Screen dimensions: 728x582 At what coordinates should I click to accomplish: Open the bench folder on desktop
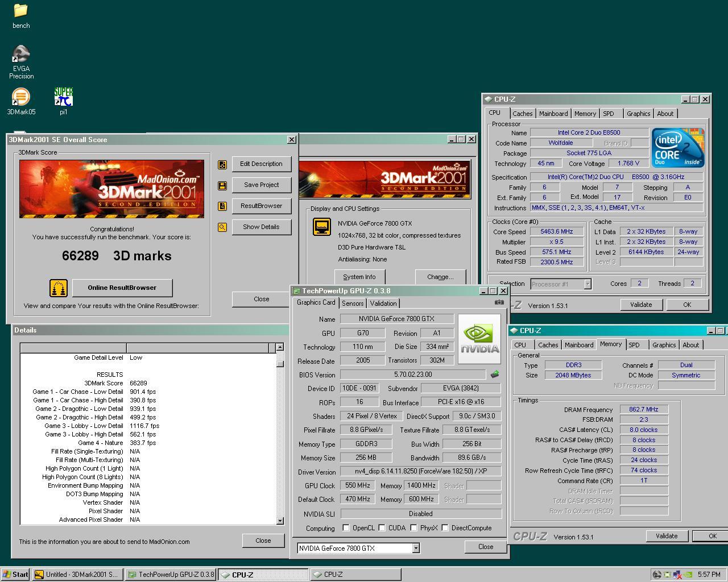(21, 15)
